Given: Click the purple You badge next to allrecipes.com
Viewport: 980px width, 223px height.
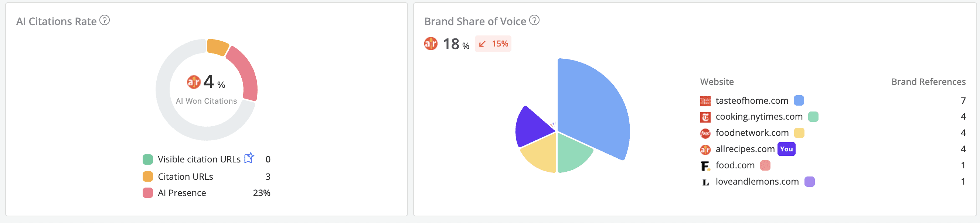Looking at the screenshot, I should pos(786,149).
